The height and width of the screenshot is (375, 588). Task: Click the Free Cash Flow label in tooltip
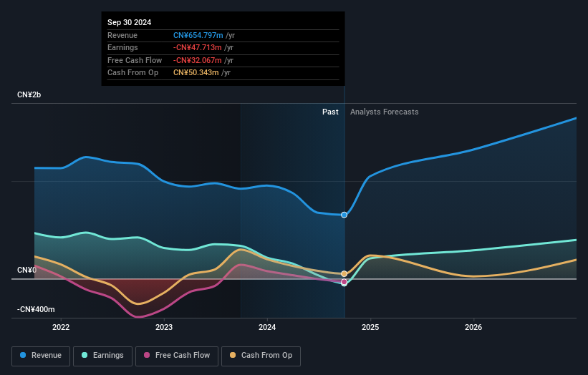pyautogui.click(x=135, y=60)
